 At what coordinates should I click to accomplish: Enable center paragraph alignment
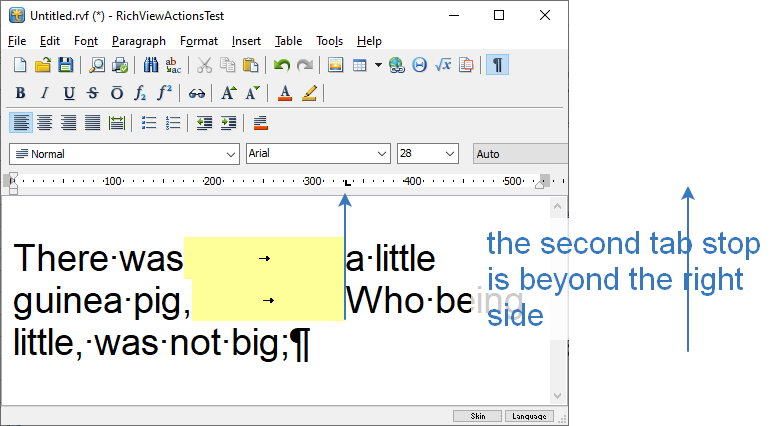[44, 123]
